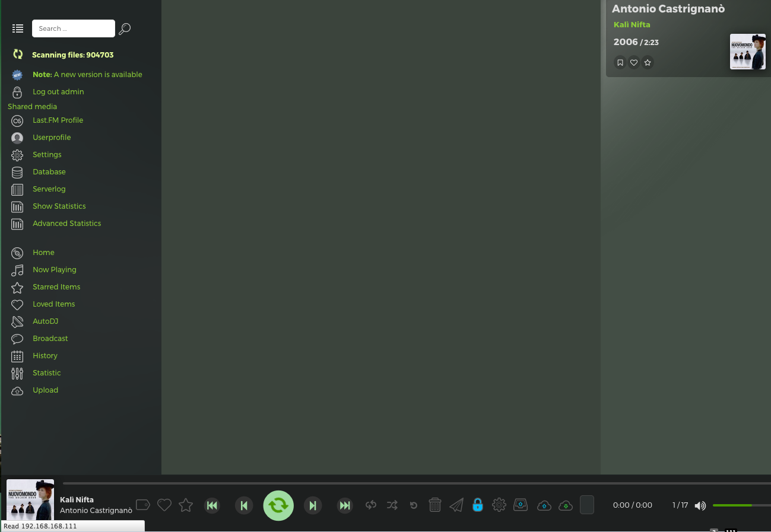The height and width of the screenshot is (532, 771).
Task: Click the cloud download icon in player bar
Action: 566,505
